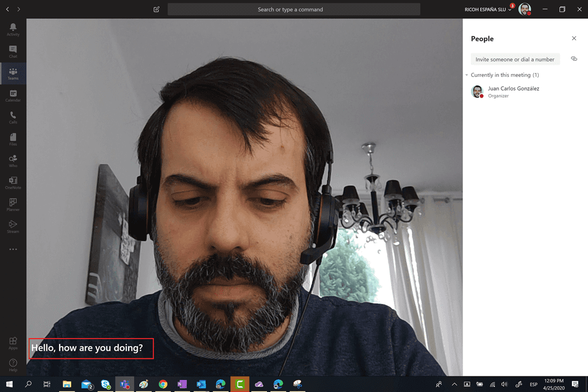Open Paint from the taskbar
The image size is (588, 392).
[x=144, y=384]
